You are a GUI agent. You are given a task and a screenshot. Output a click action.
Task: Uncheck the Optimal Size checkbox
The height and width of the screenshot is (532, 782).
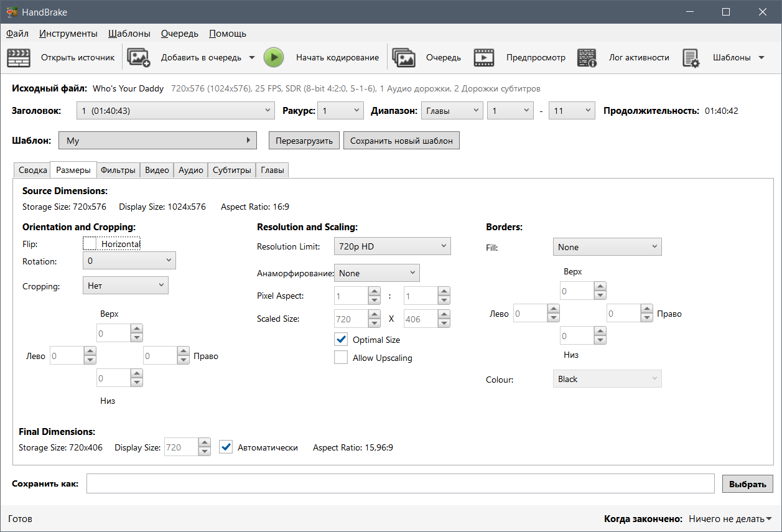point(341,340)
